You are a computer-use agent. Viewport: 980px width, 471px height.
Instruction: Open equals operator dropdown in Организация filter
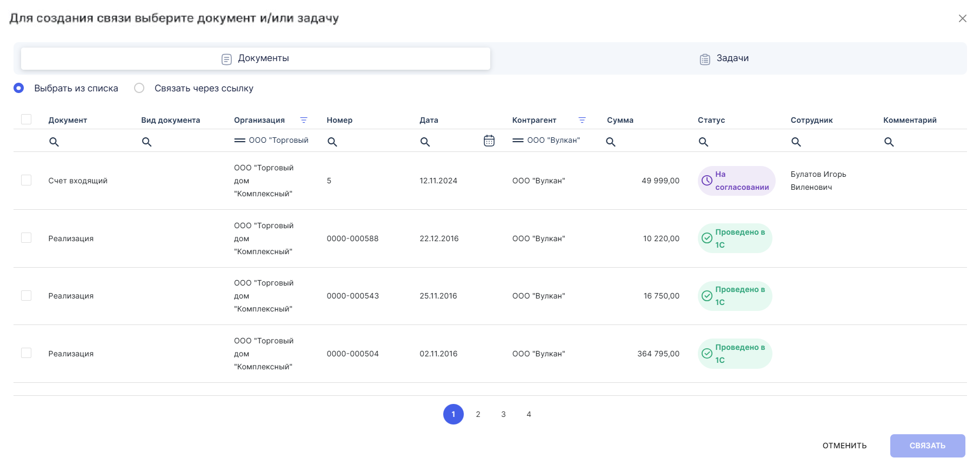click(x=239, y=141)
